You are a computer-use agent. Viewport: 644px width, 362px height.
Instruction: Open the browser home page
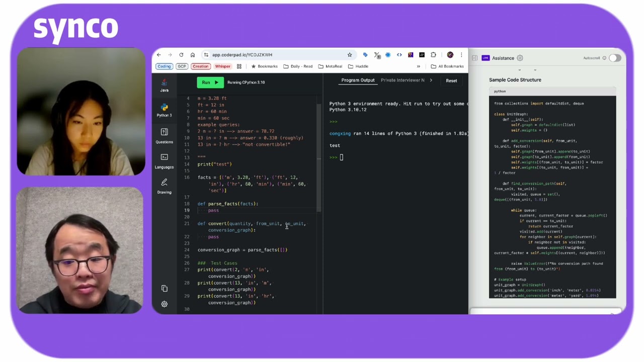click(x=192, y=55)
